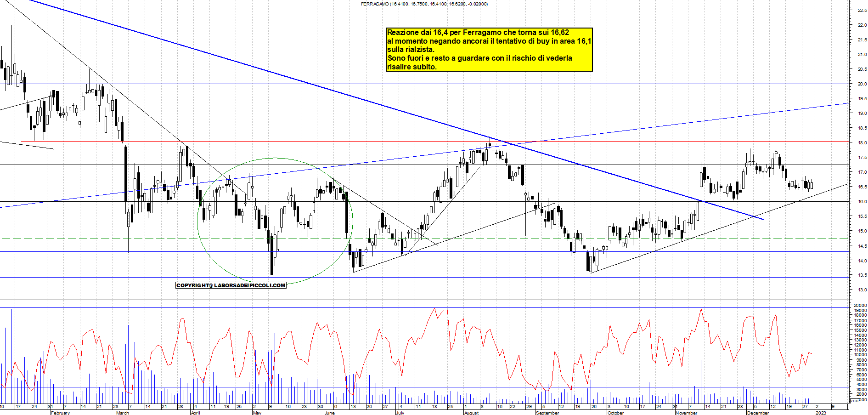Click the 15.5 price axis label

click(x=862, y=216)
